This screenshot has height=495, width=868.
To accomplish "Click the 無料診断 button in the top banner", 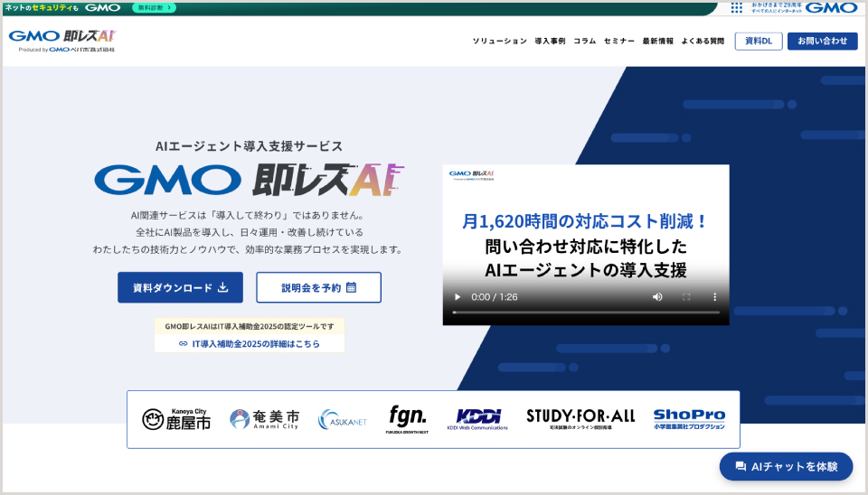I will tap(155, 8).
